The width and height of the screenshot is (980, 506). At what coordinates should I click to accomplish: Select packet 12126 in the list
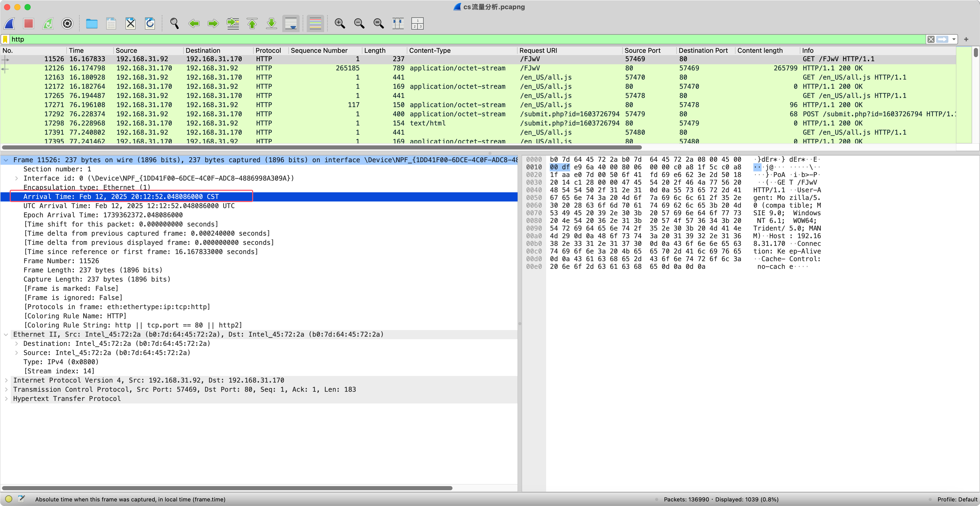(478, 68)
